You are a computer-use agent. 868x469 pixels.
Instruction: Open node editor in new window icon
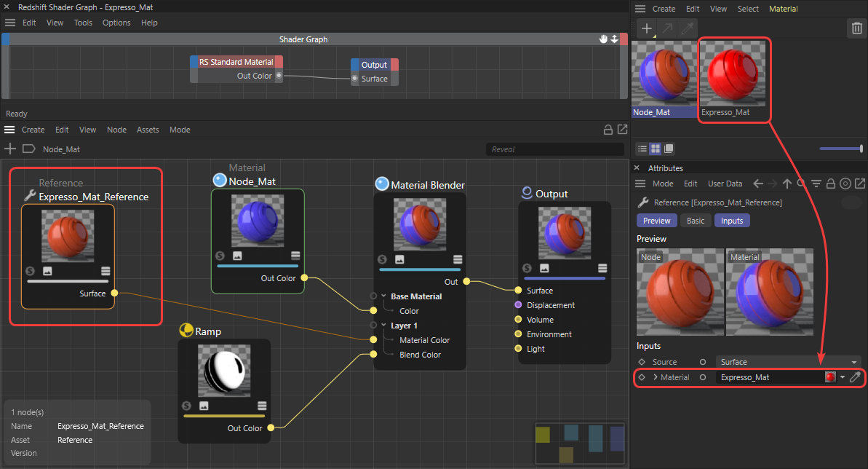point(622,130)
